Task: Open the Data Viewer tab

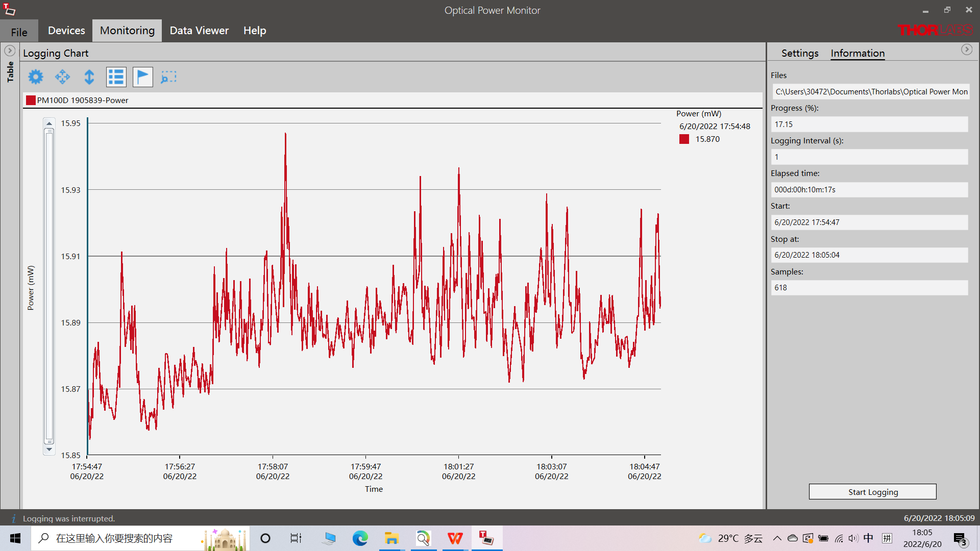Action: (x=199, y=31)
